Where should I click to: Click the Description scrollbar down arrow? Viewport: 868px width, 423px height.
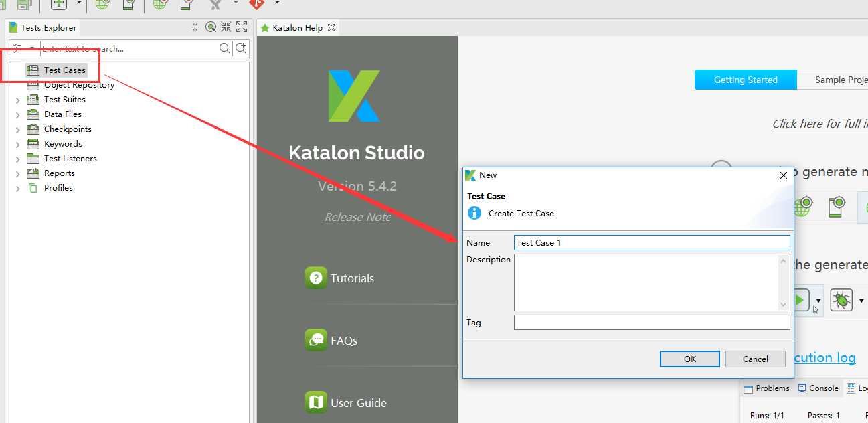784,305
